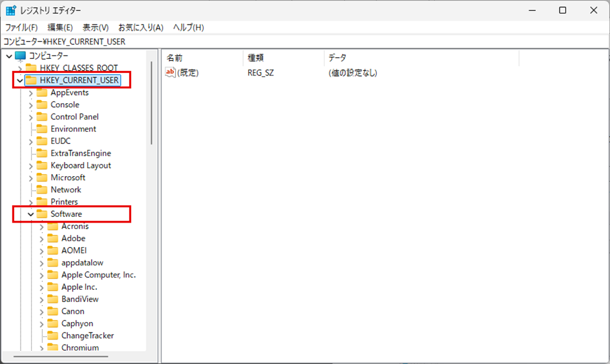The image size is (610, 364).
Task: Open the ファイル(F) menu
Action: coord(21,28)
